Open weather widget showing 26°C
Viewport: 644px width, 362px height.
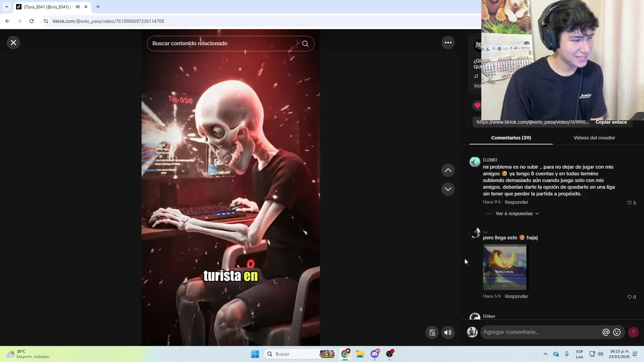coord(28,354)
